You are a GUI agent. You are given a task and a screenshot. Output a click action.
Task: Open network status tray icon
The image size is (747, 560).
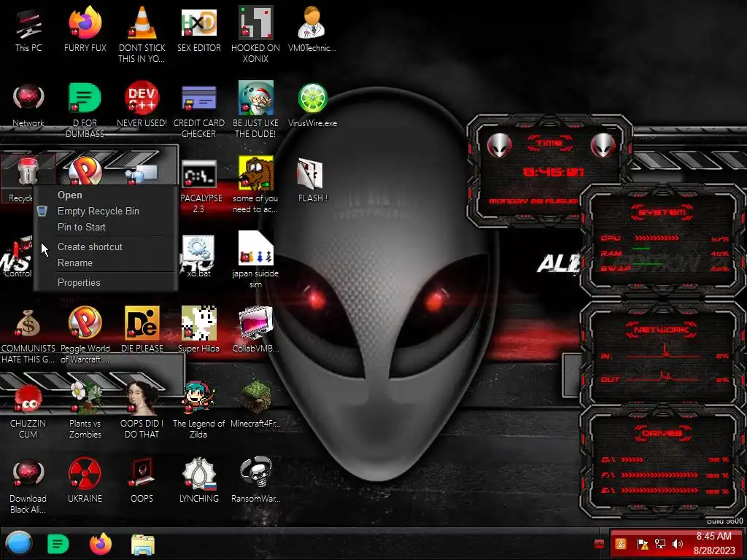click(x=659, y=544)
